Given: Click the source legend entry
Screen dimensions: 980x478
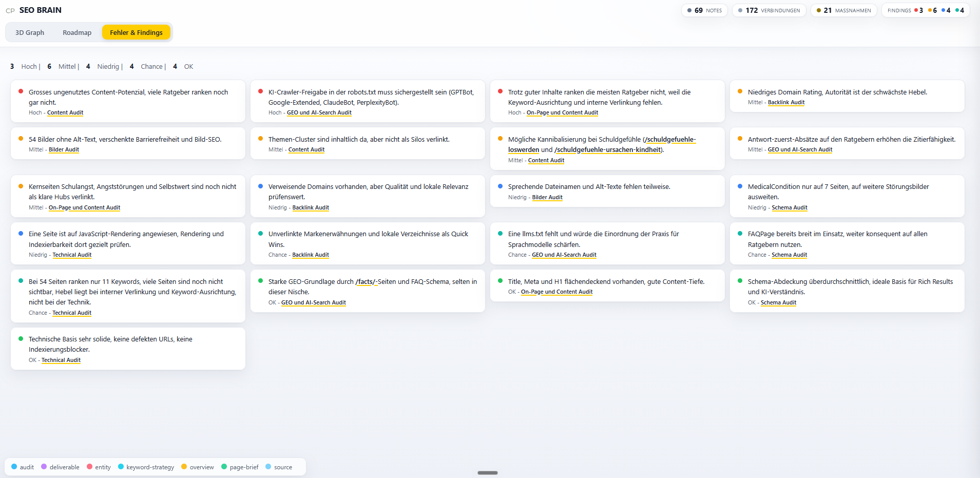Looking at the screenshot, I should click(279, 467).
